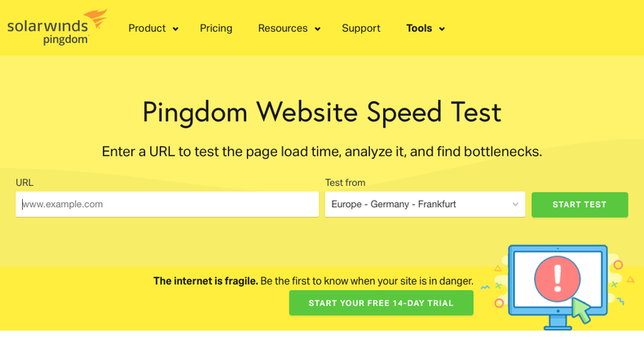644x354 pixels.
Task: Click the pingdom wordmark under solarwinds
Action: (65, 39)
